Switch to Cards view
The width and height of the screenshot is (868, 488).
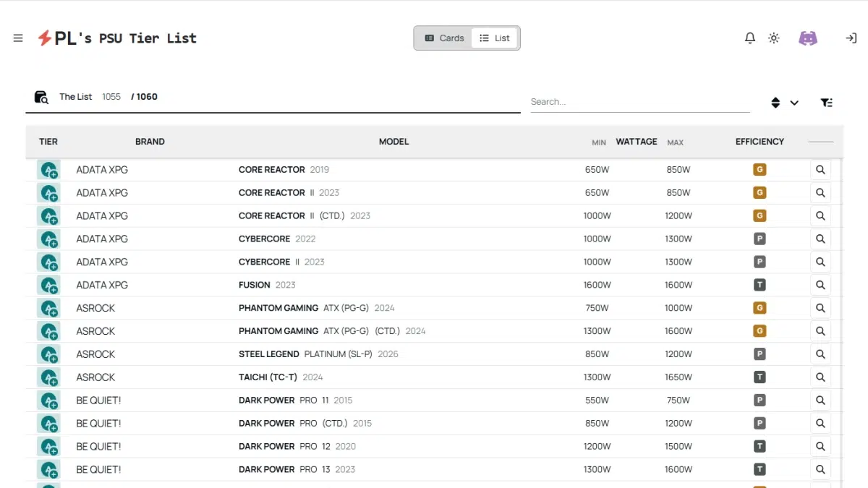point(444,38)
